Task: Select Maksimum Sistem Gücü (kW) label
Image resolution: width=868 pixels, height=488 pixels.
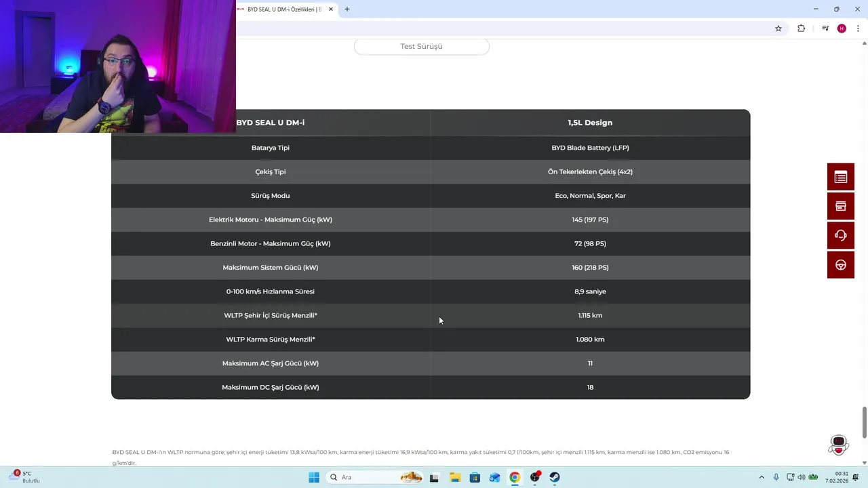Action: (x=271, y=268)
